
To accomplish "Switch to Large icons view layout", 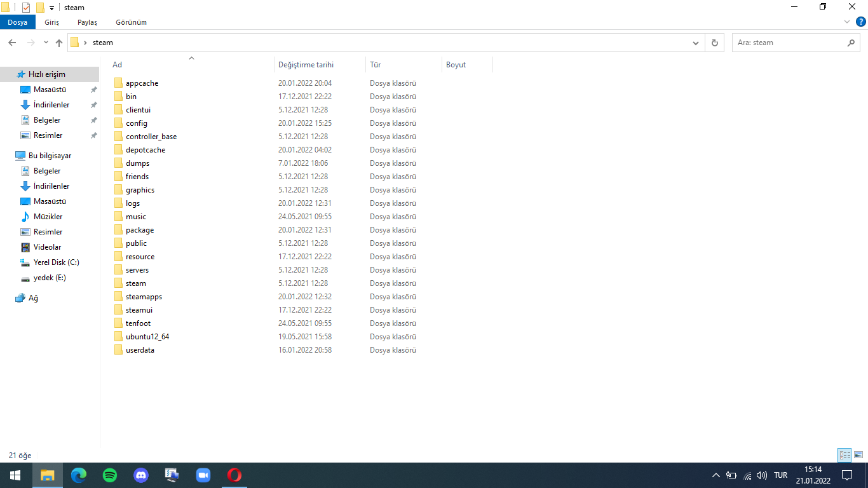I will point(858,455).
